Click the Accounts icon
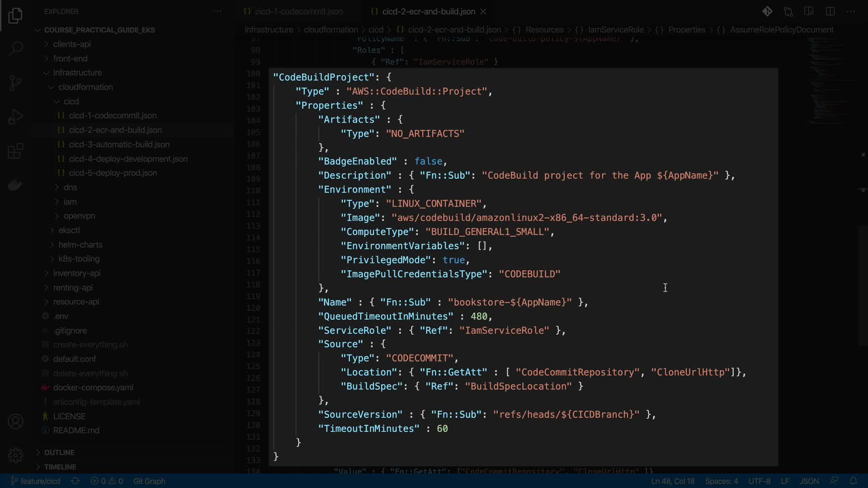 [x=15, y=422]
